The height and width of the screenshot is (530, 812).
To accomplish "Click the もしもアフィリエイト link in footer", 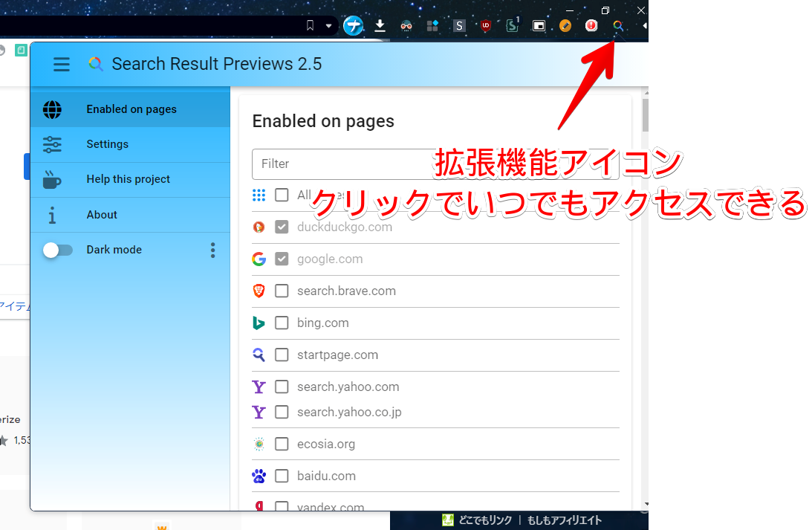I will 565,520.
